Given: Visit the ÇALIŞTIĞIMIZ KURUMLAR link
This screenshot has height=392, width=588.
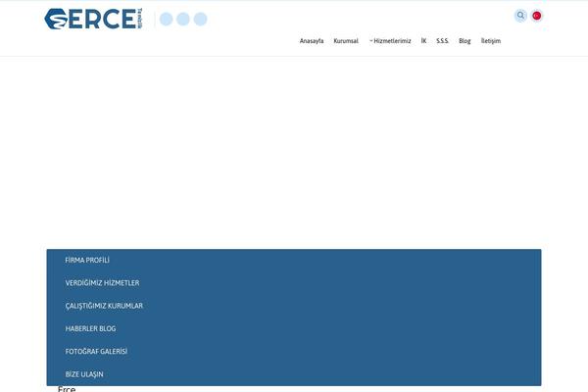Looking at the screenshot, I should click(x=104, y=306).
